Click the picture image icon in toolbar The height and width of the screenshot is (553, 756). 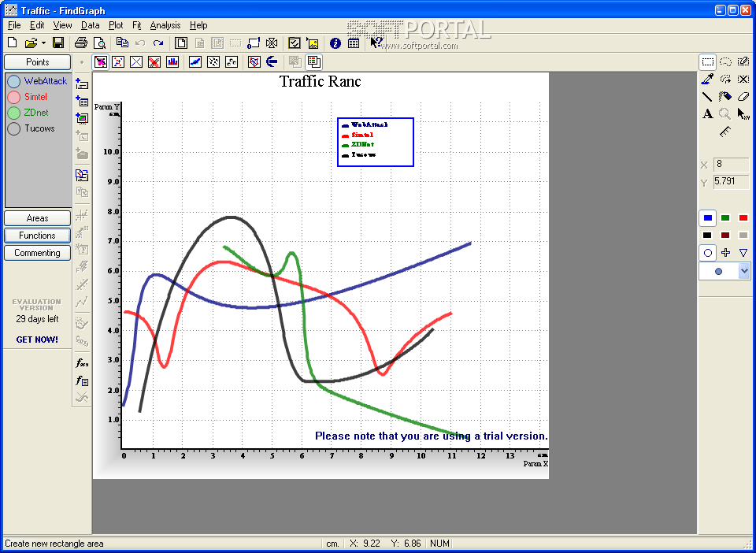point(313,43)
